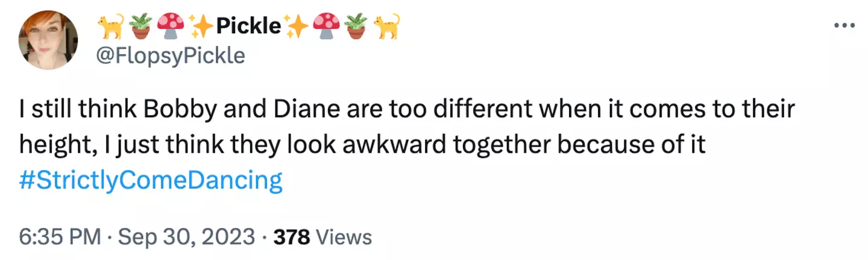
Task: Click the Pickle display name
Action: tap(248, 27)
